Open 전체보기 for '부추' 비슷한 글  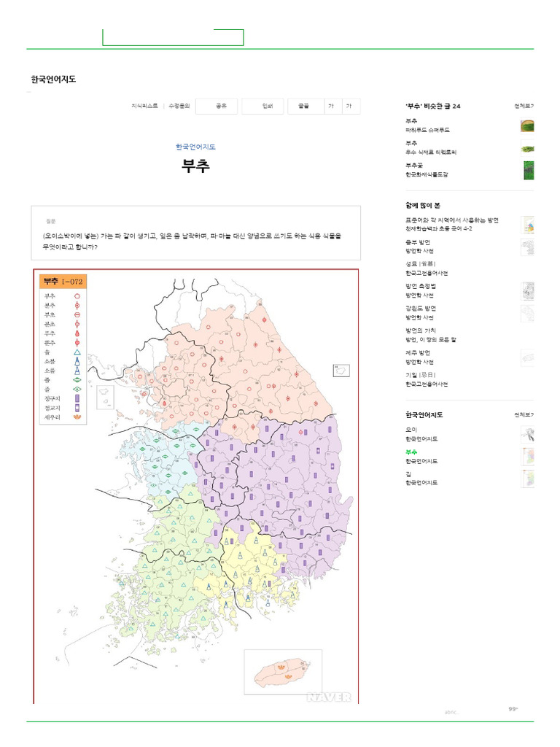click(524, 106)
